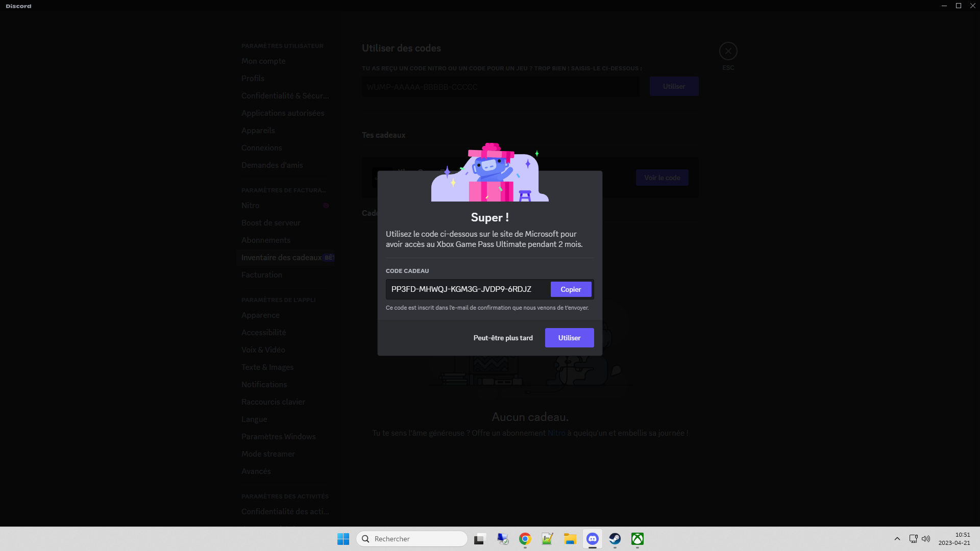Screen dimensions: 980x551
Task: Click the Windows Start button
Action: click(343, 539)
